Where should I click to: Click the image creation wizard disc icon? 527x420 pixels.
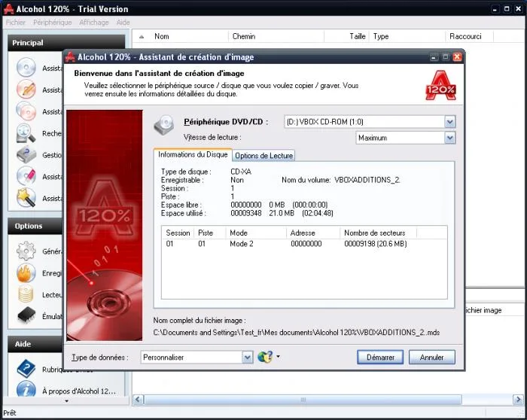26,68
